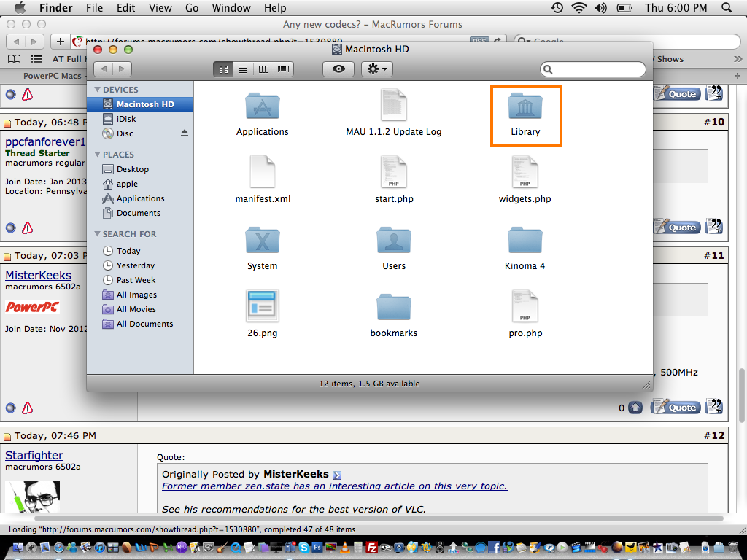Viewport: 747px width, 560px height.
Task: Toggle Quick Look eye button
Action: (x=338, y=69)
